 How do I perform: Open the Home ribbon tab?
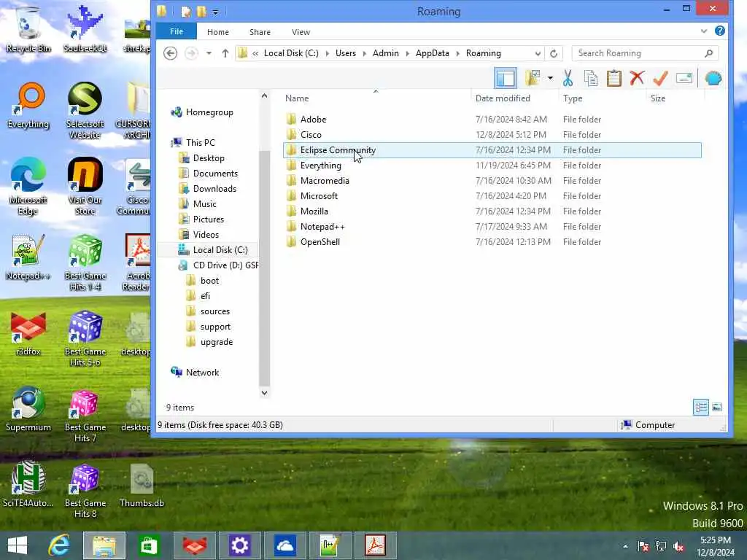pyautogui.click(x=217, y=32)
